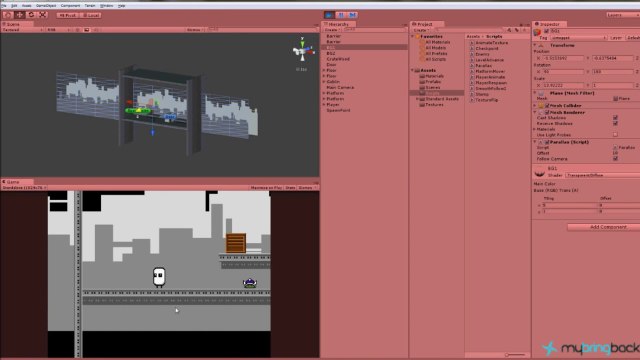Open the Textured draw mode dropdown
640x360 pixels.
[x=23, y=30]
